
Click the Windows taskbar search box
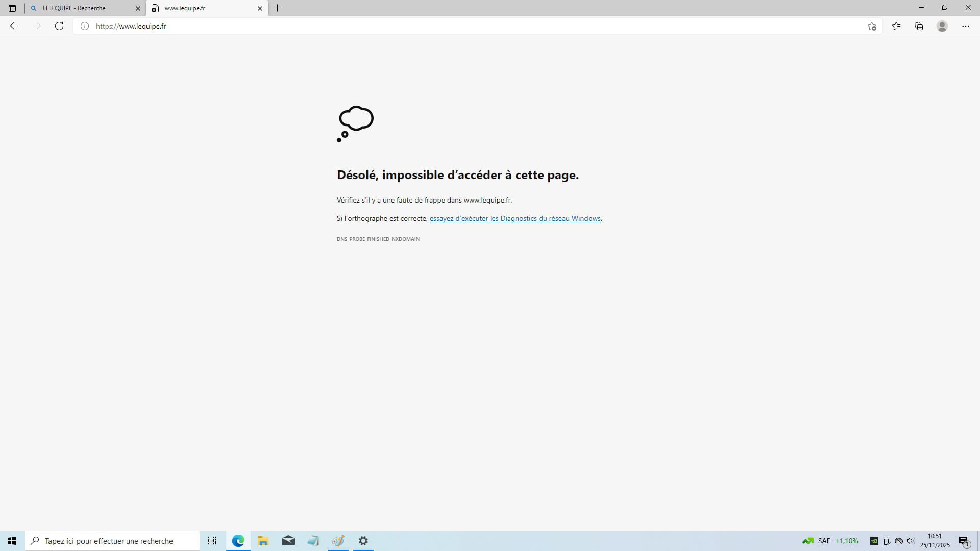point(112,541)
